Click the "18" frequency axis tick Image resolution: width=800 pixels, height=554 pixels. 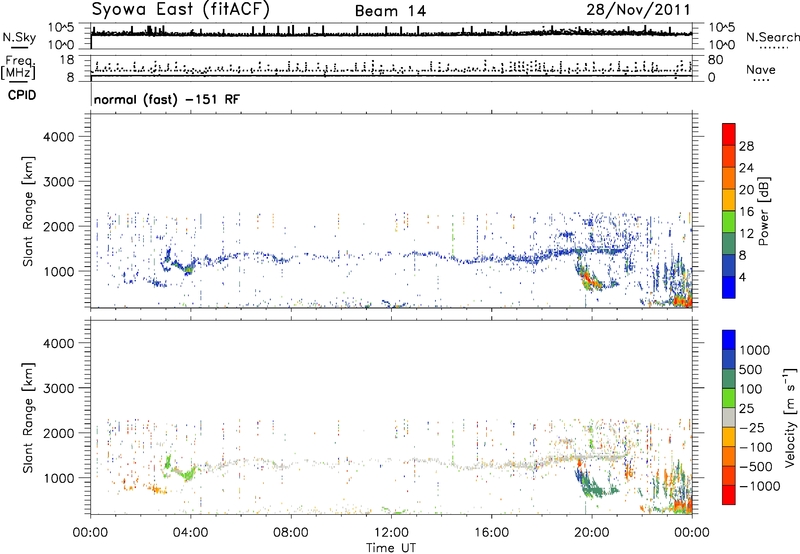click(67, 60)
